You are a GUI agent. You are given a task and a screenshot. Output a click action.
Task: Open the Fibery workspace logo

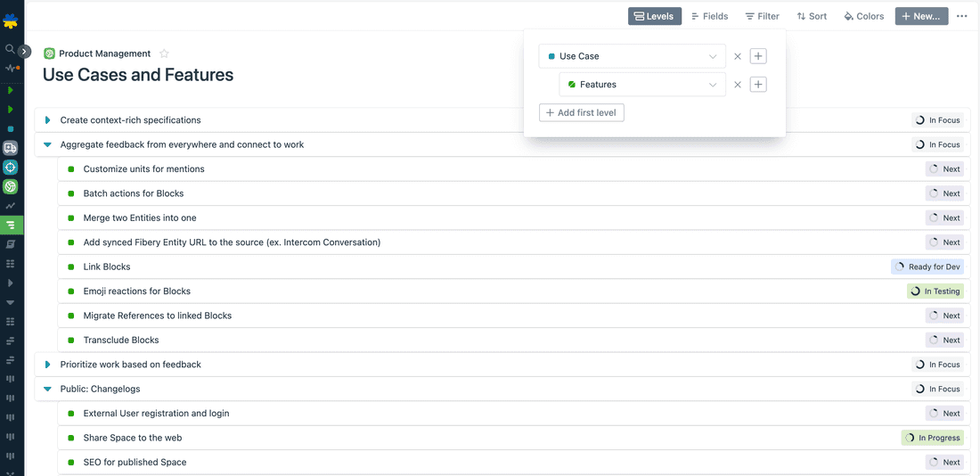pos(11,21)
